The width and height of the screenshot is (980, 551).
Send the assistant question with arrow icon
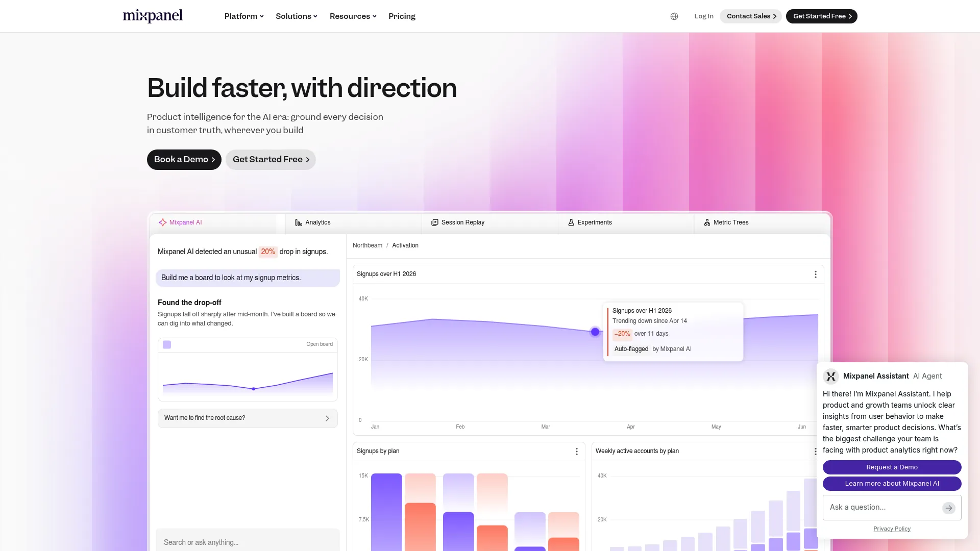pos(949,508)
